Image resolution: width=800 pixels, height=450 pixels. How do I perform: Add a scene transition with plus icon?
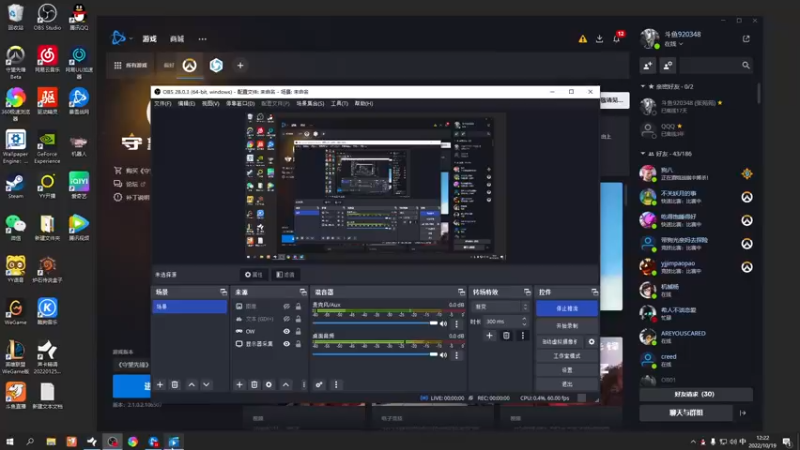tap(489, 336)
